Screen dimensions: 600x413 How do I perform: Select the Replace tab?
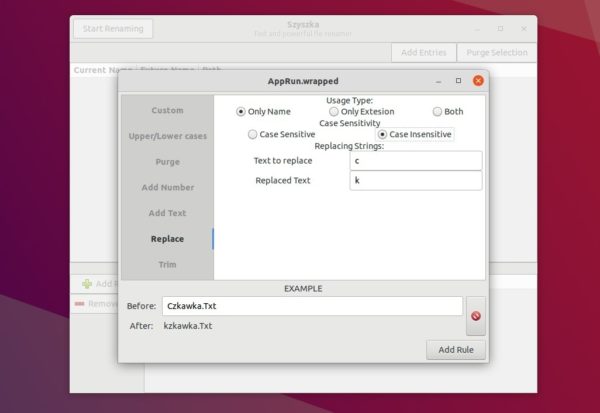point(167,239)
